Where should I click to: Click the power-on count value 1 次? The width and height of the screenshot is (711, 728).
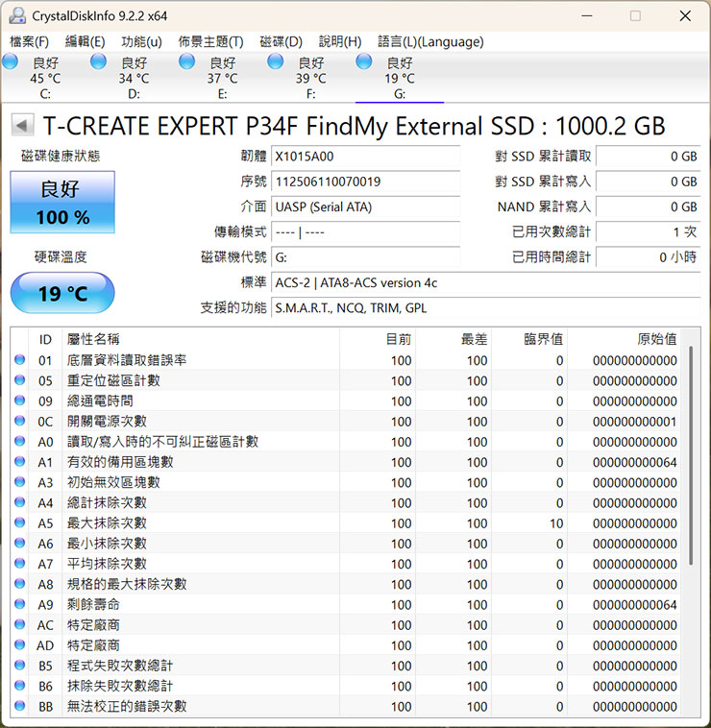[x=649, y=231]
